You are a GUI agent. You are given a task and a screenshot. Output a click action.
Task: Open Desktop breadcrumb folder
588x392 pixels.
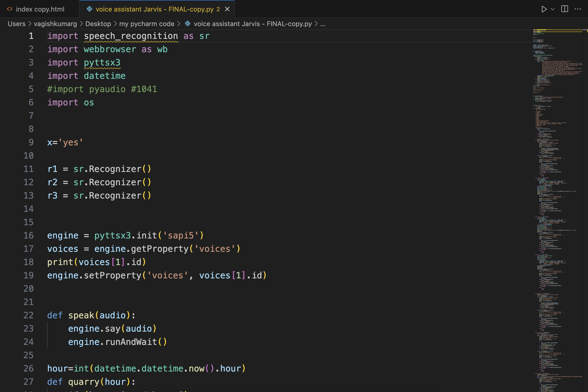click(98, 24)
